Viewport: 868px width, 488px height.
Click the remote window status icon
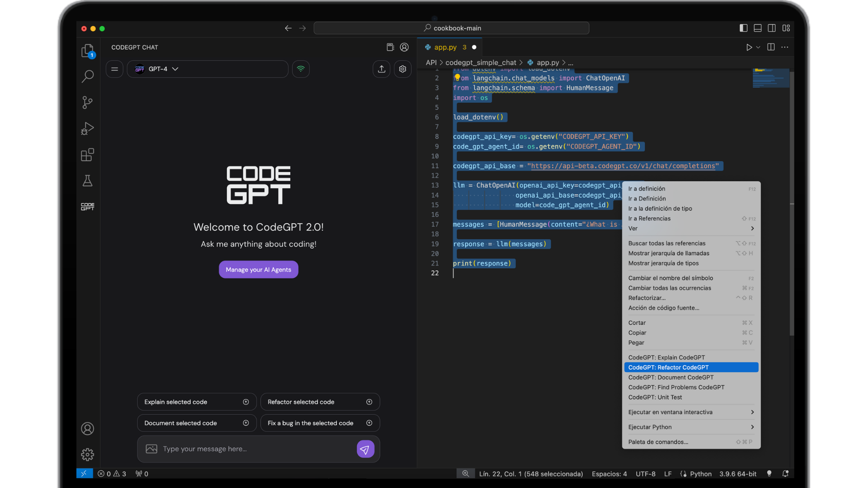point(84,474)
